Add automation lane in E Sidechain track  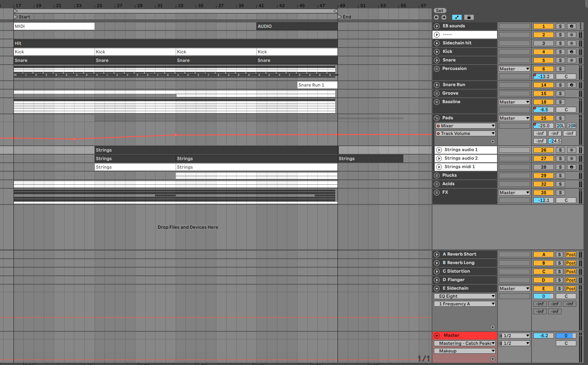tap(493, 327)
